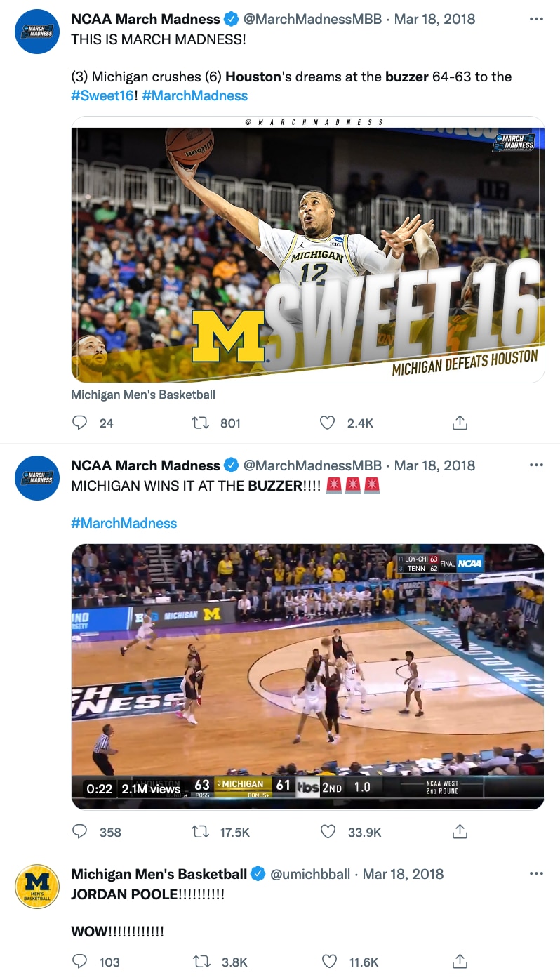Reply to the JORDAN POOLE tweet

point(81,962)
